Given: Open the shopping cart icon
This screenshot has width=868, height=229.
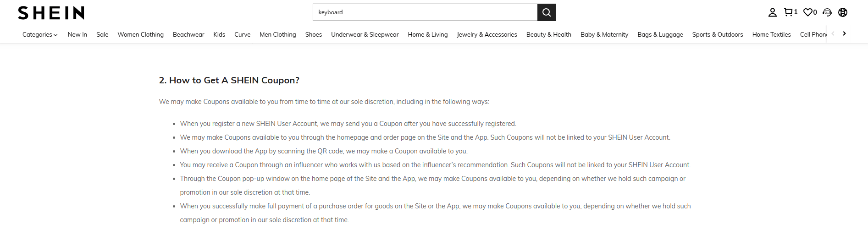Looking at the screenshot, I should click(x=789, y=12).
